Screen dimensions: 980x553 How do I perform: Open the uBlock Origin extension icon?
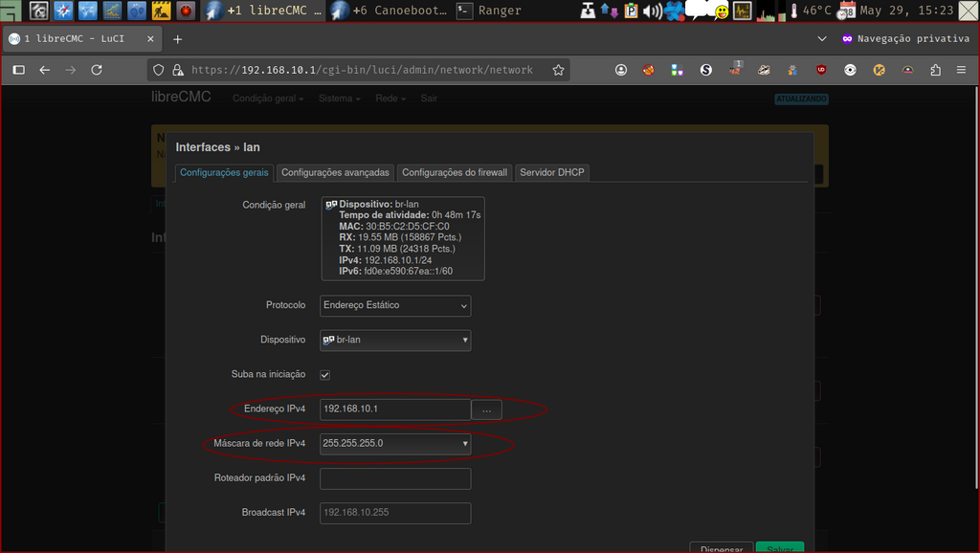[x=821, y=70]
